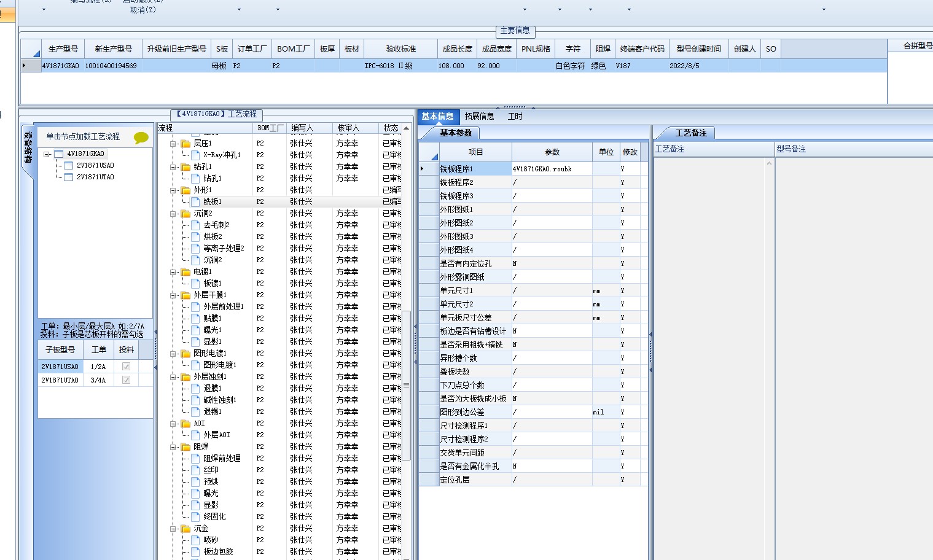Select the 铣板1 row in the process tree
The height and width of the screenshot is (560, 933).
pyautogui.click(x=286, y=201)
